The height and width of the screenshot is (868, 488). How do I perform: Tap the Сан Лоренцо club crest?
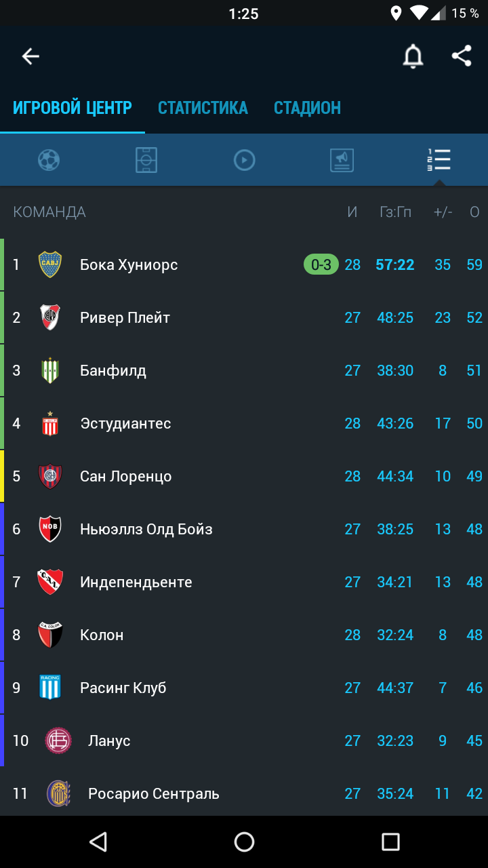coord(49,476)
